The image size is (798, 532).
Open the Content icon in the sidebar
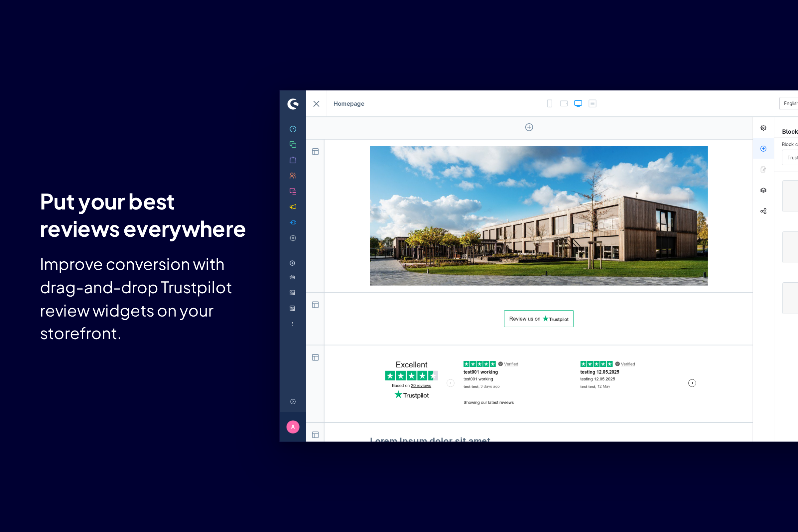[293, 191]
